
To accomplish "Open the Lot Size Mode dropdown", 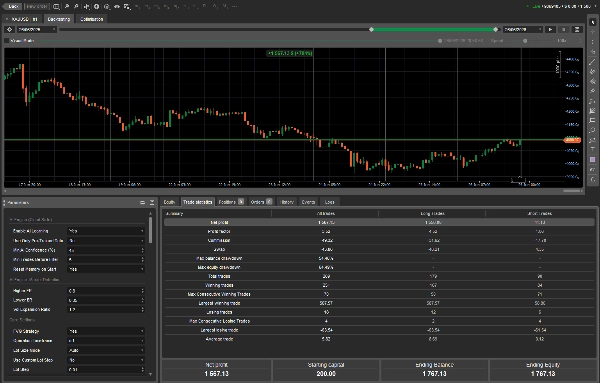I will 106,350.
